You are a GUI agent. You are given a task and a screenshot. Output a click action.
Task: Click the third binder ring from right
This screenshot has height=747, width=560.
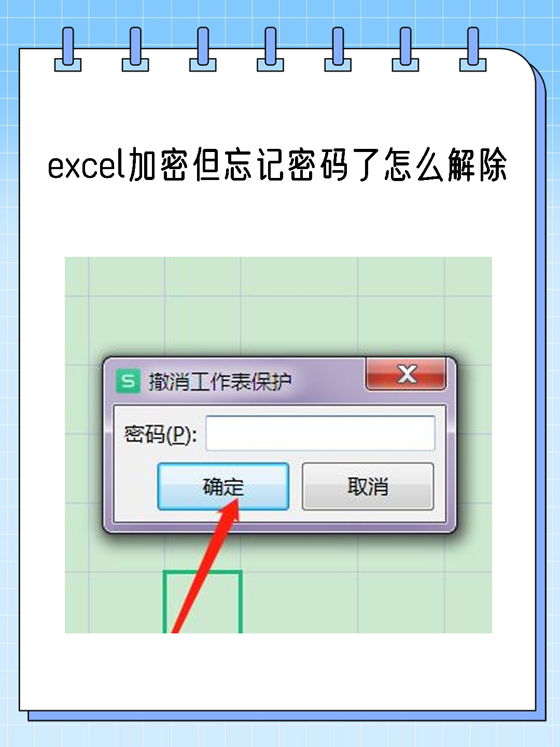tap(338, 49)
